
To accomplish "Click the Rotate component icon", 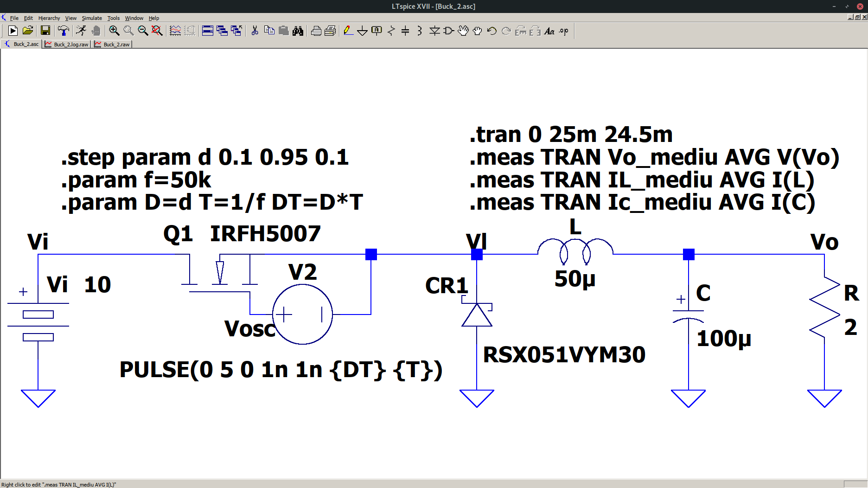I will click(521, 31).
